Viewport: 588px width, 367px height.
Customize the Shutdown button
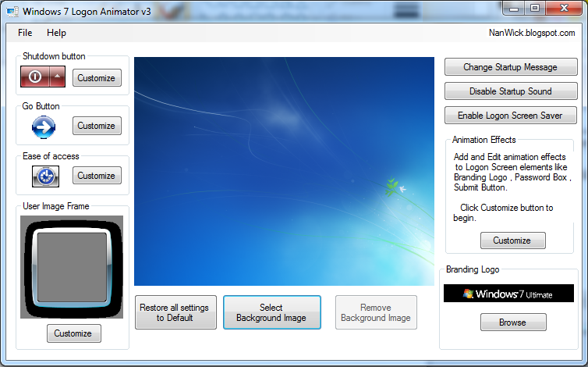pyautogui.click(x=97, y=78)
